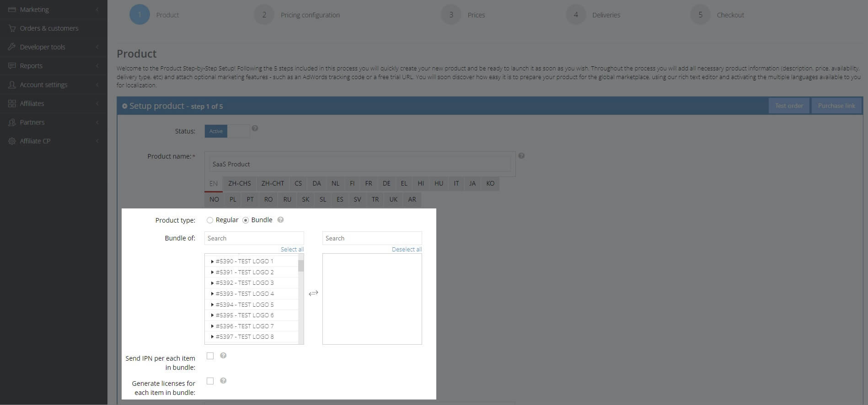
Task: Switch to the EN language tab
Action: pos(214,184)
